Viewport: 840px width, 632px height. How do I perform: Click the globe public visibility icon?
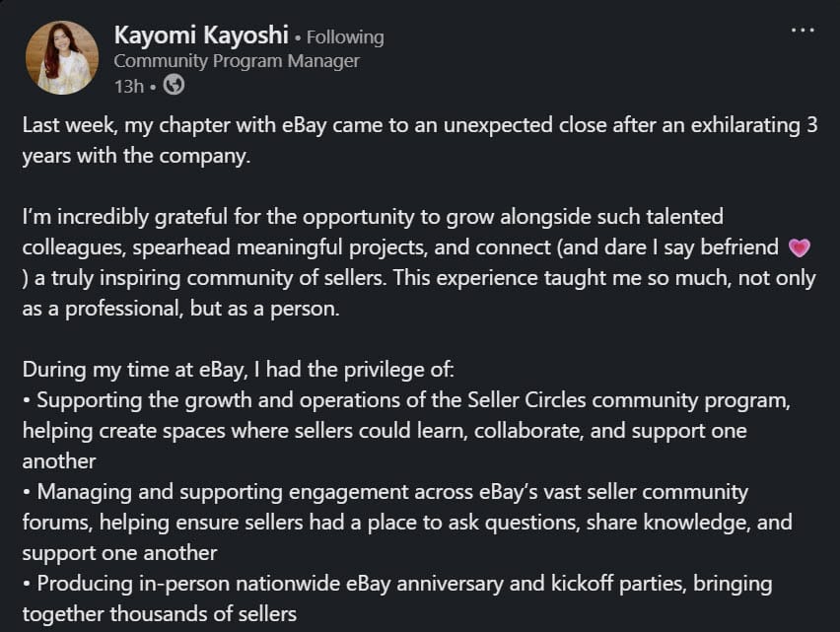pyautogui.click(x=174, y=86)
